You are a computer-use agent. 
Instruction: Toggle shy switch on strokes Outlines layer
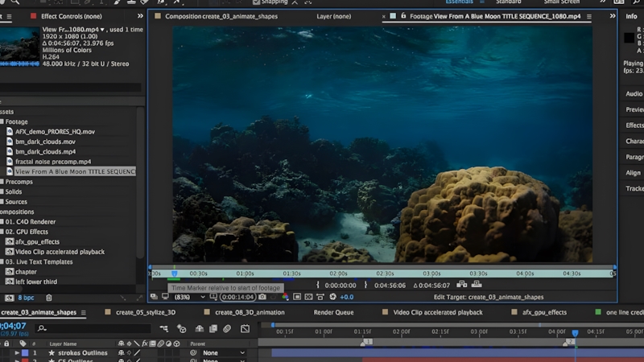[x=121, y=352]
